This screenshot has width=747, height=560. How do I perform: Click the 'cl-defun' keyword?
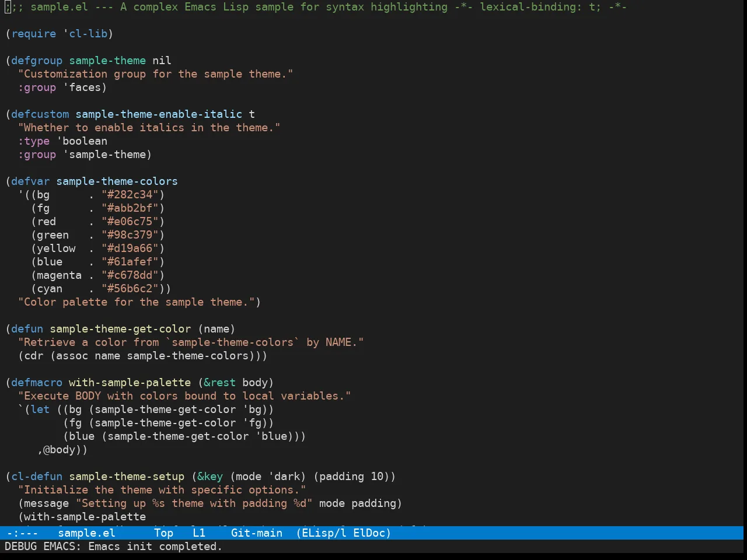click(x=37, y=477)
